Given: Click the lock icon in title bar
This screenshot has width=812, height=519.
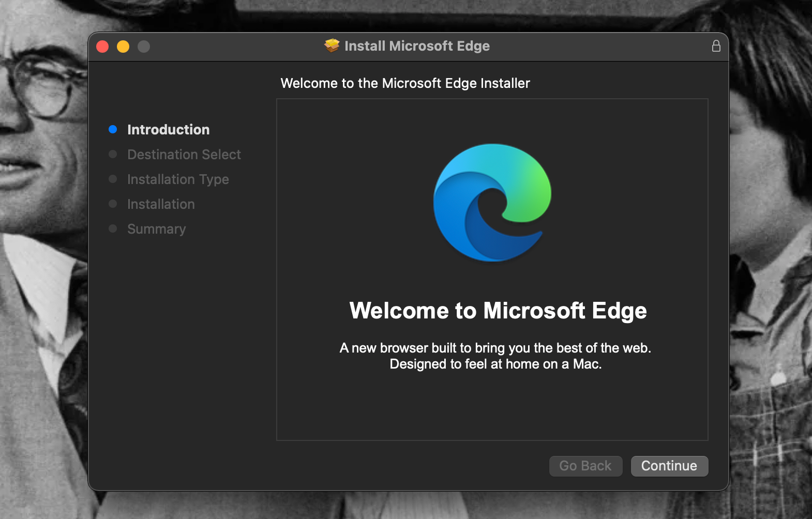Looking at the screenshot, I should [716, 46].
